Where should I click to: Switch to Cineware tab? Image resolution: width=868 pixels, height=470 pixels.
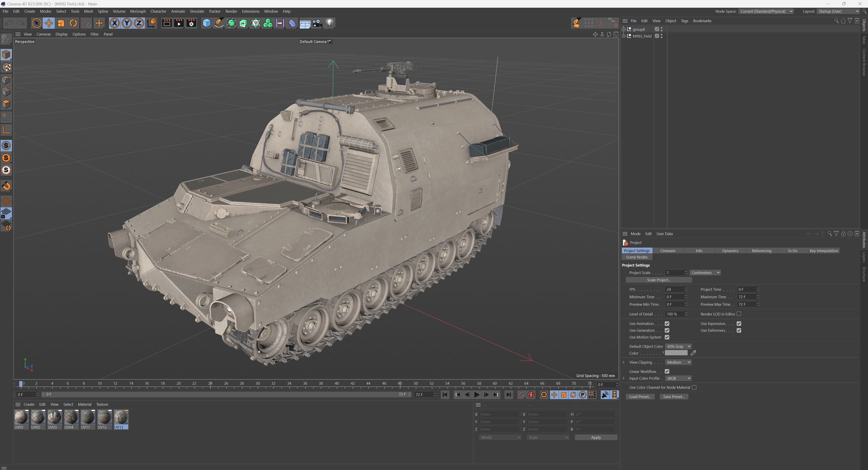(667, 251)
